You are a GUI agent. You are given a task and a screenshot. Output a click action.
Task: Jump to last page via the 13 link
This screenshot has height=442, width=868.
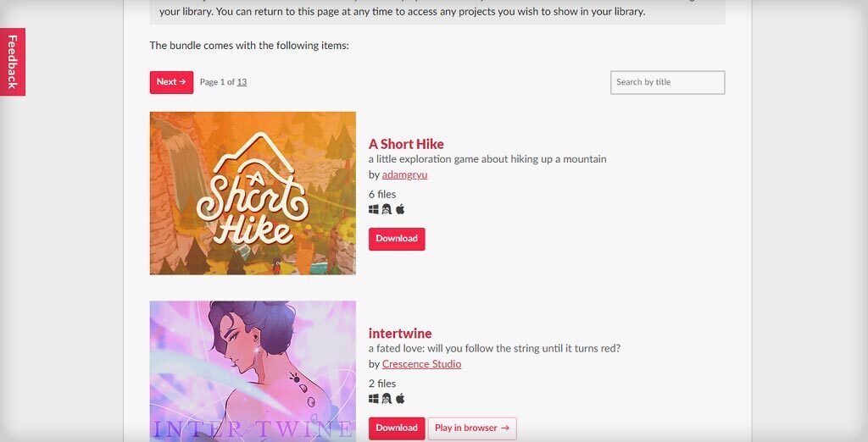(x=242, y=82)
